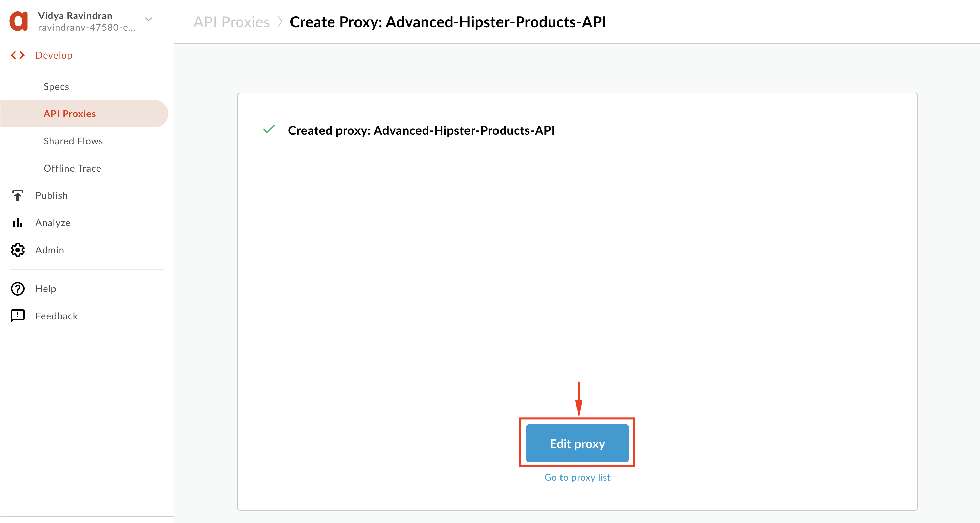The height and width of the screenshot is (523, 980).
Task: Expand the Publish menu section
Action: coord(52,195)
